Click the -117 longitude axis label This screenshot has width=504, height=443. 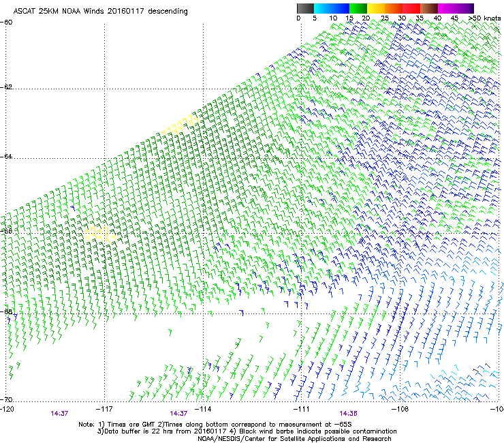tap(104, 409)
